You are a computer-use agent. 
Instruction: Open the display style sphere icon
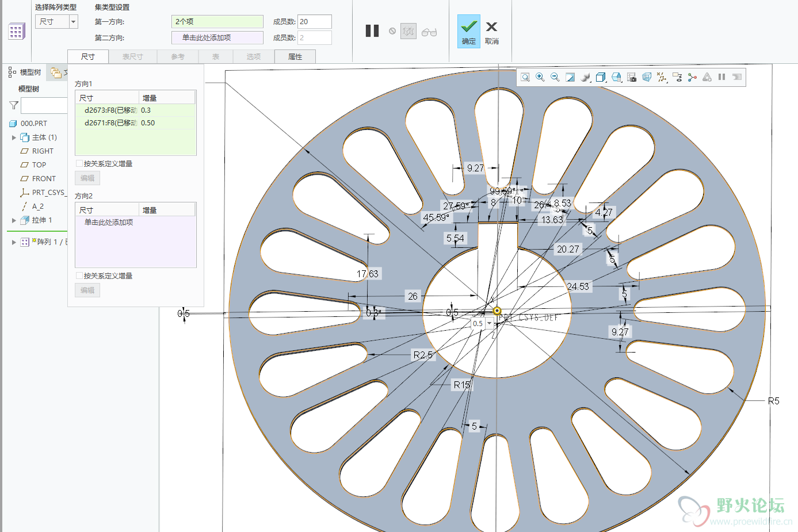click(586, 77)
